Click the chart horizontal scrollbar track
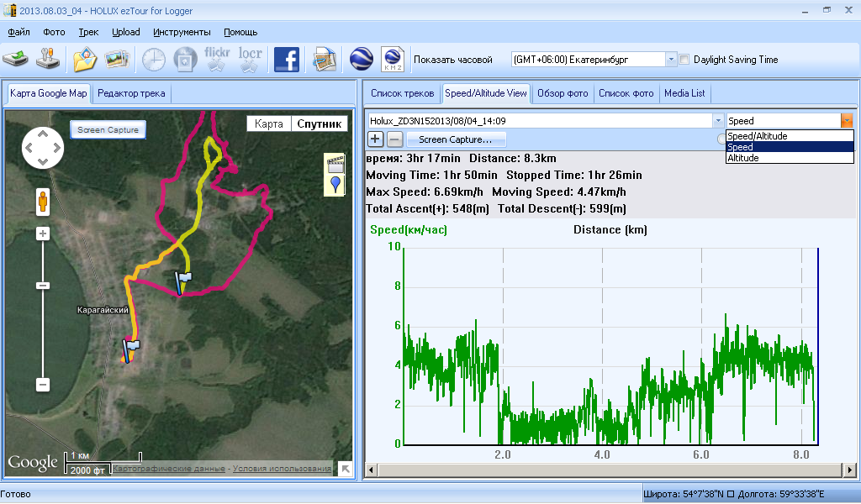861x504 pixels. click(610, 470)
